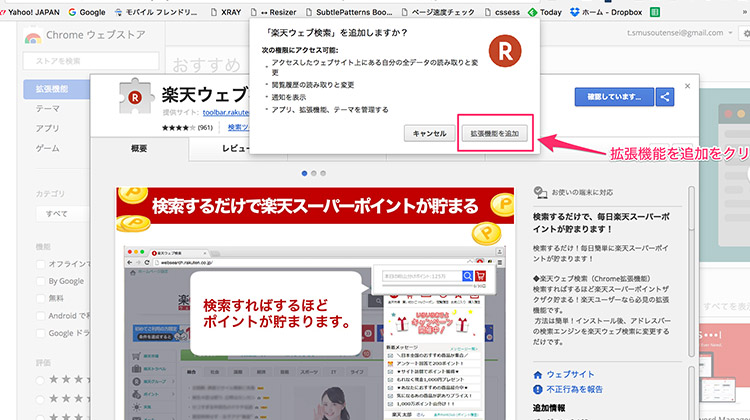This screenshot has height=420, width=750.
Task: Click the Chrome Web Store logo icon
Action: click(33, 36)
